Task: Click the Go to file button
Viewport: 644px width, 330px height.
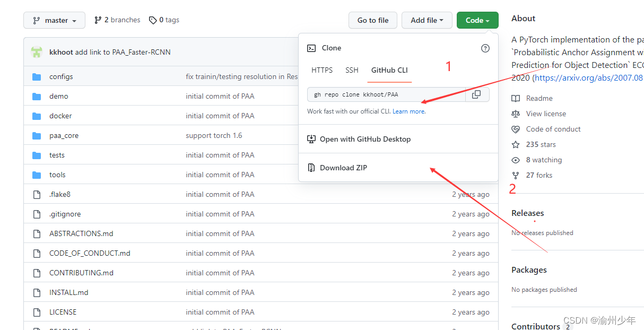Action: 373,20
